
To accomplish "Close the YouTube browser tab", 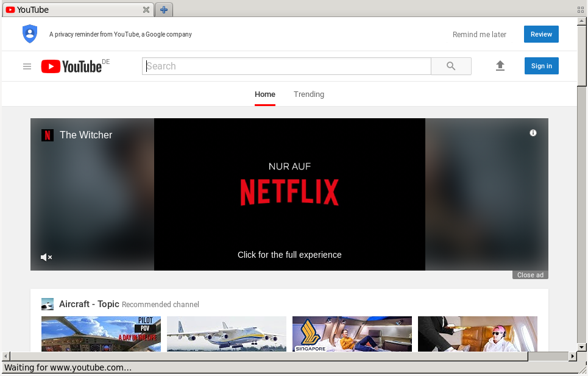I will coord(146,10).
